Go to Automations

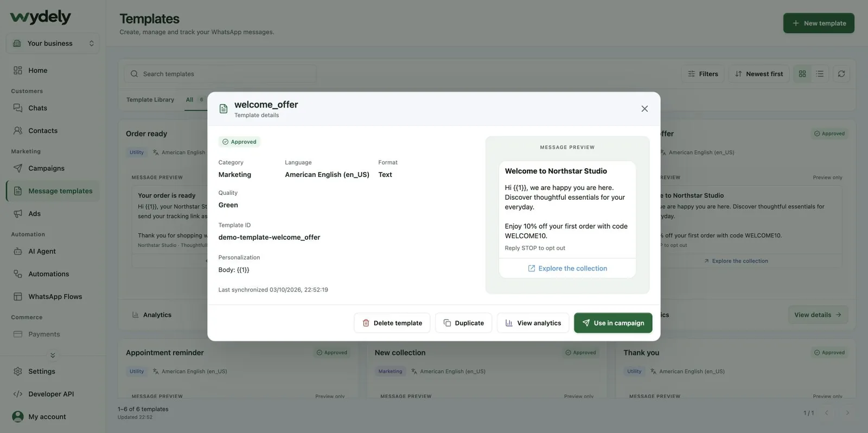pyautogui.click(x=53, y=274)
